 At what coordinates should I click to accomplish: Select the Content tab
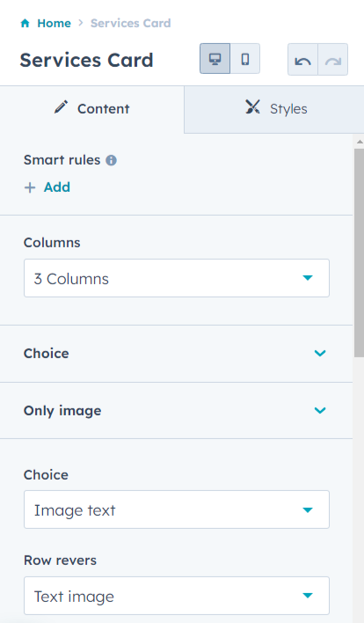pos(92,109)
